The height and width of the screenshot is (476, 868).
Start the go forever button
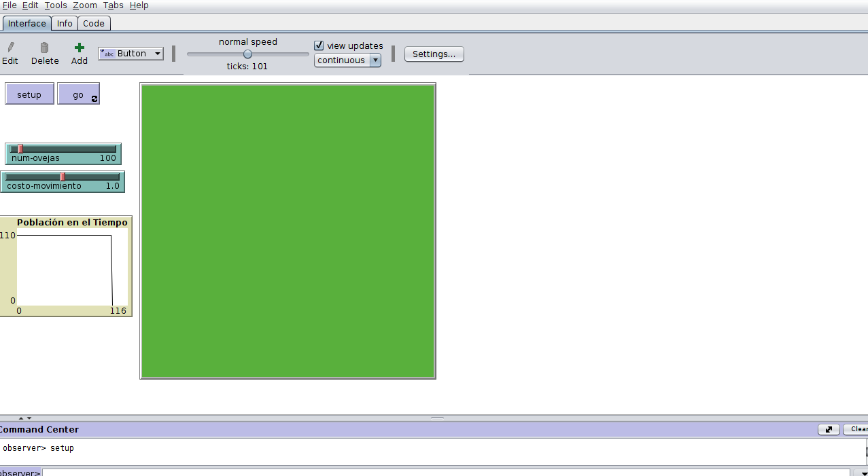point(78,94)
